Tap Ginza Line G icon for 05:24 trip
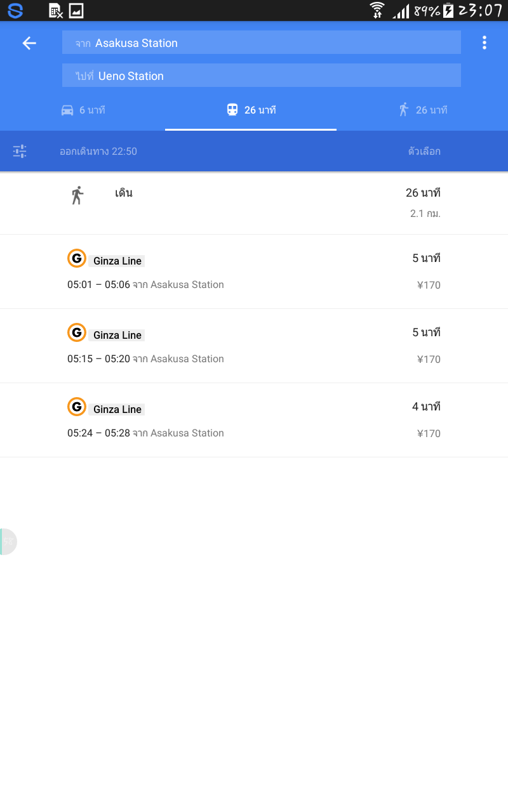Image resolution: width=508 pixels, height=812 pixels. (x=77, y=407)
